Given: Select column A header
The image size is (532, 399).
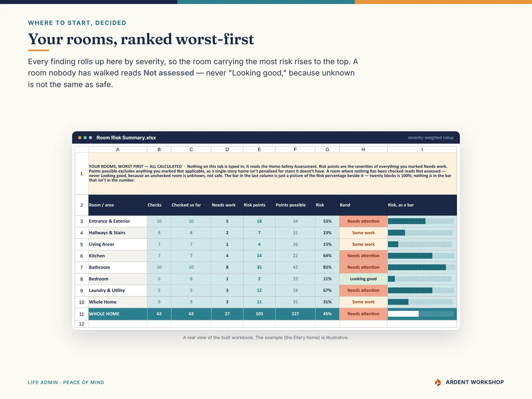Looking at the screenshot, I should (x=118, y=150).
